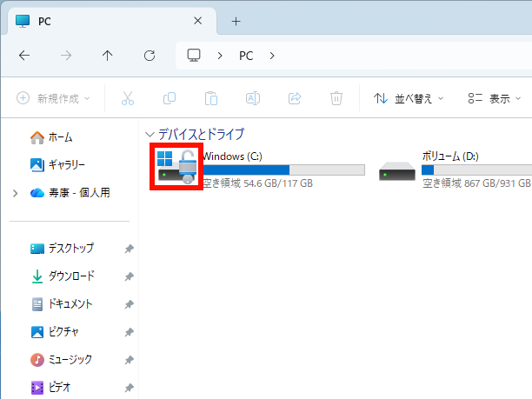Click the forward navigation arrow
The height and width of the screenshot is (399, 532).
[x=66, y=56]
